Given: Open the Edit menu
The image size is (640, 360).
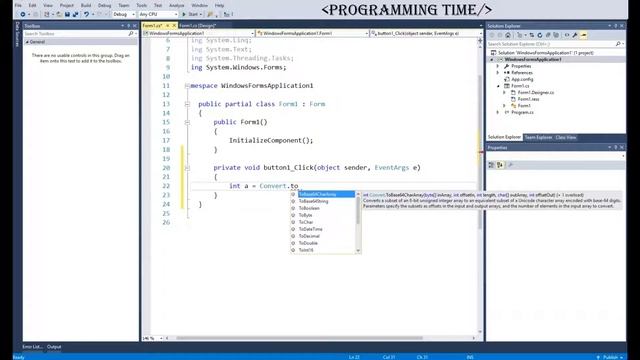Looking at the screenshot, I should click(33, 5).
